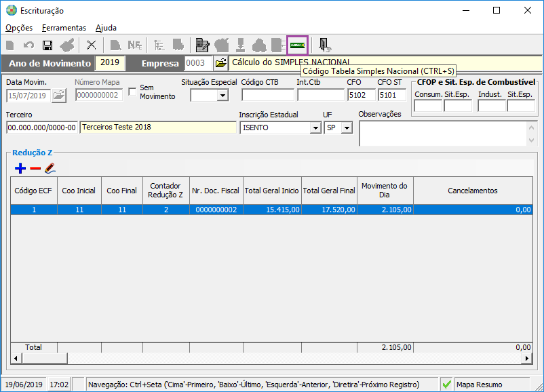
Task: Click the Consum. combustível input field
Action: coord(428,106)
